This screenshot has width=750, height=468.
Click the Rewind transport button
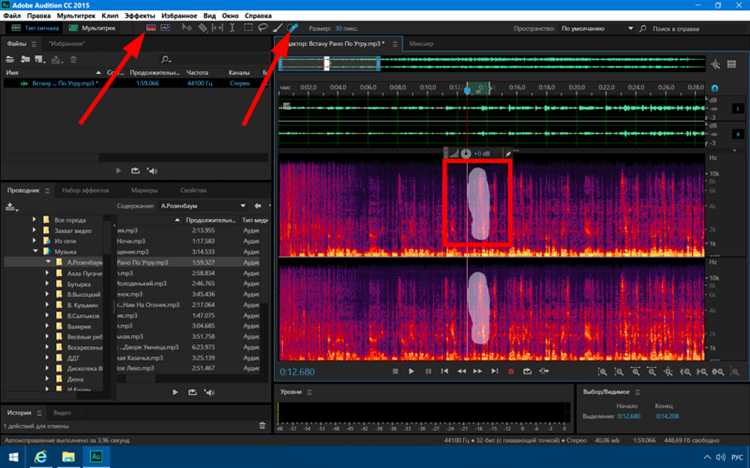point(461,371)
